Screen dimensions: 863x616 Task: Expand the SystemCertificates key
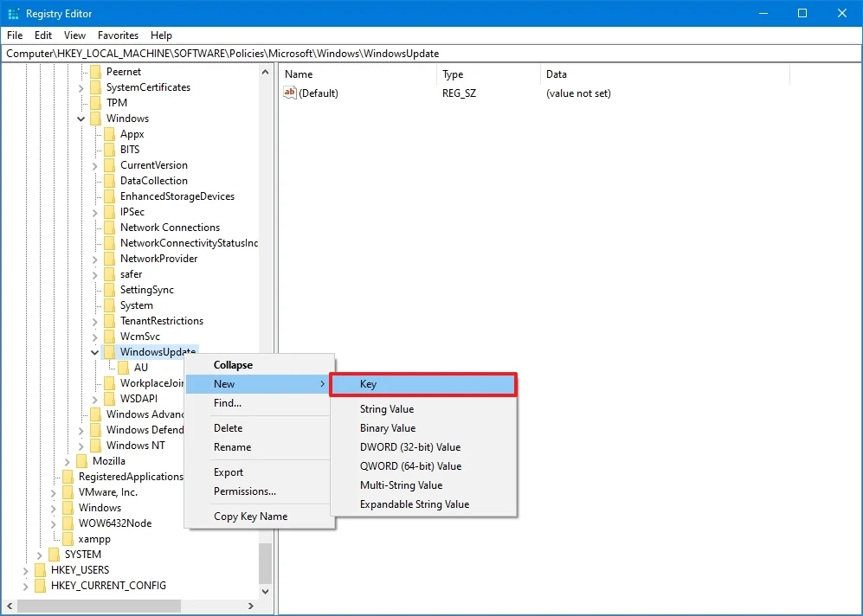coord(81,88)
